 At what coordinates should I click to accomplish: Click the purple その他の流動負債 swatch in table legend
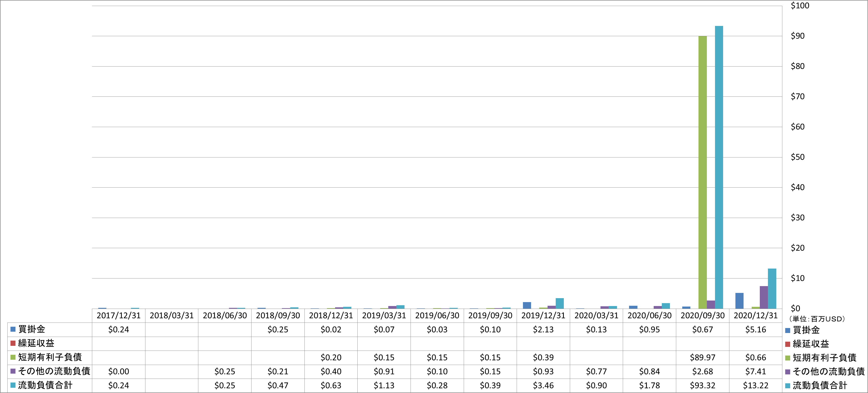[13, 371]
